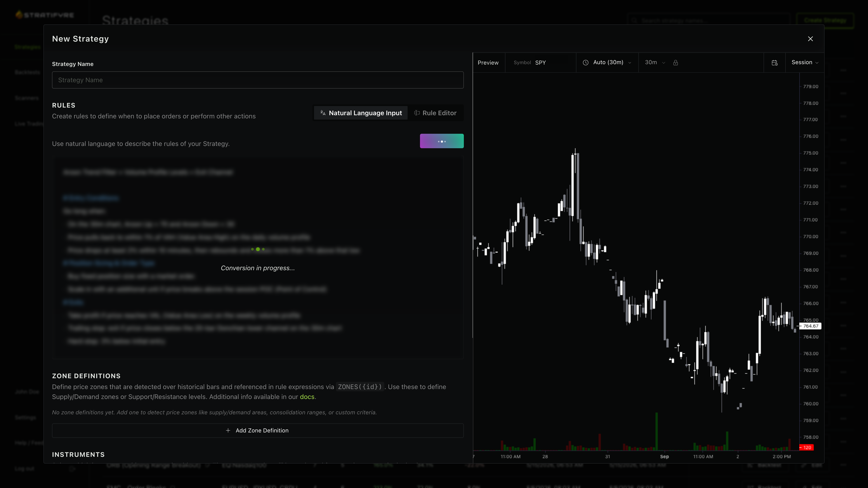Click the ZONE DEFINITIONS heading

86,376
